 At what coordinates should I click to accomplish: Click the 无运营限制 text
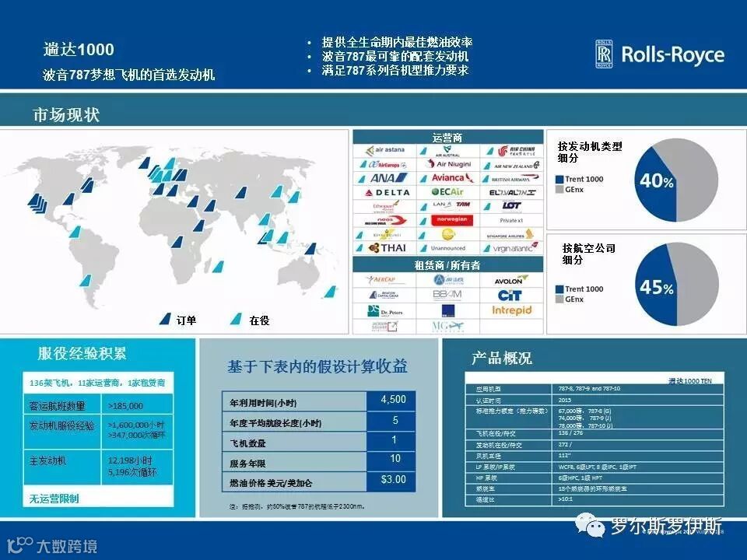(x=54, y=499)
